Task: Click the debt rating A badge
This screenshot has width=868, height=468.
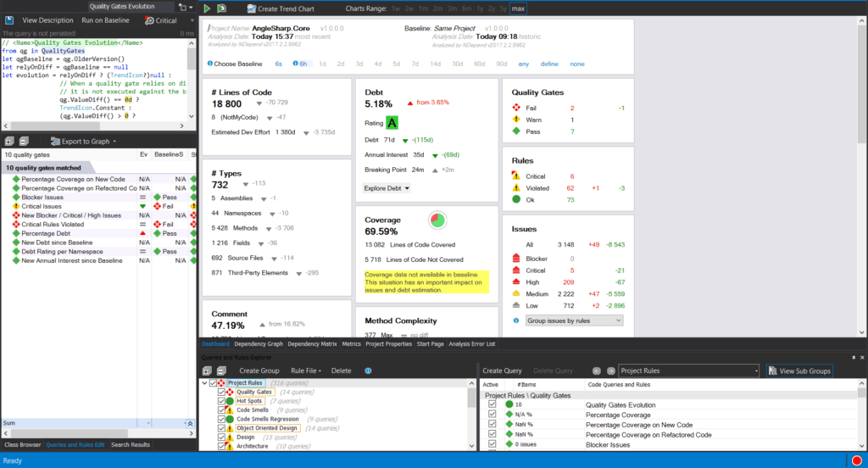Action: (392, 123)
